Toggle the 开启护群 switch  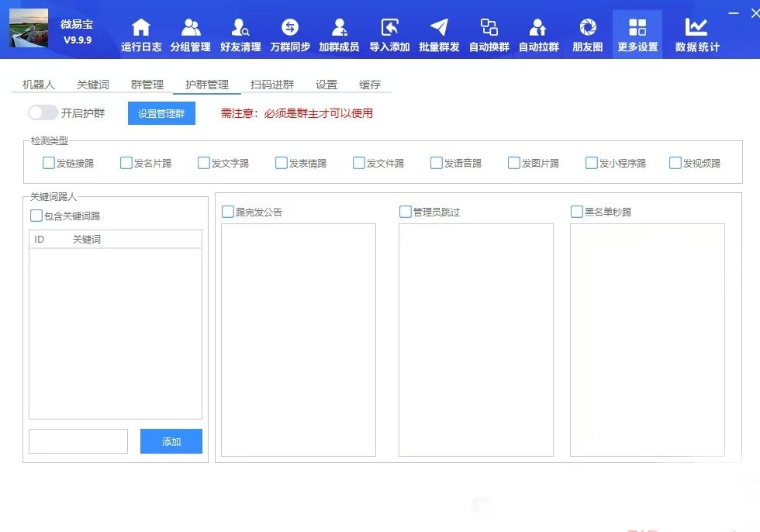coord(43,113)
